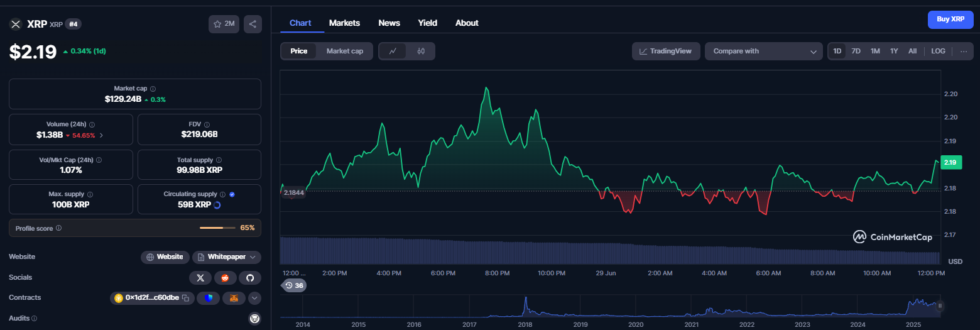Copy the 0x1d2f...c60dbe contract address
The width and height of the screenshot is (980, 330).
[x=186, y=298]
